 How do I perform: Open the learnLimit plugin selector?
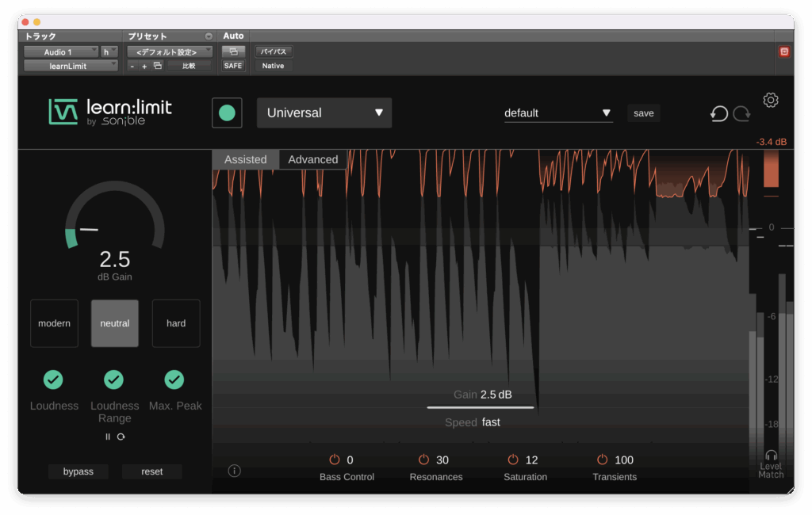[x=71, y=66]
